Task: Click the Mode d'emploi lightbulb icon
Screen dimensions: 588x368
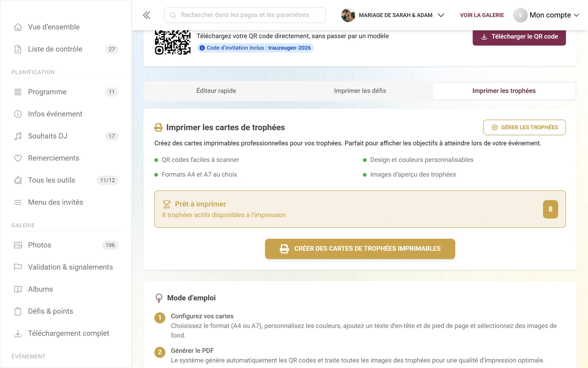Action: pyautogui.click(x=159, y=298)
